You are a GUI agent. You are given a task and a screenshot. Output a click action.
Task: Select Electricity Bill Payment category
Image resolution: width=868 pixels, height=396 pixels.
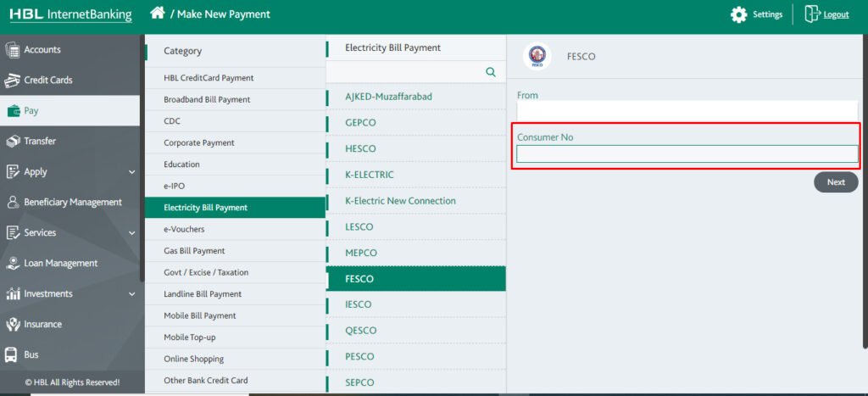[x=236, y=208]
